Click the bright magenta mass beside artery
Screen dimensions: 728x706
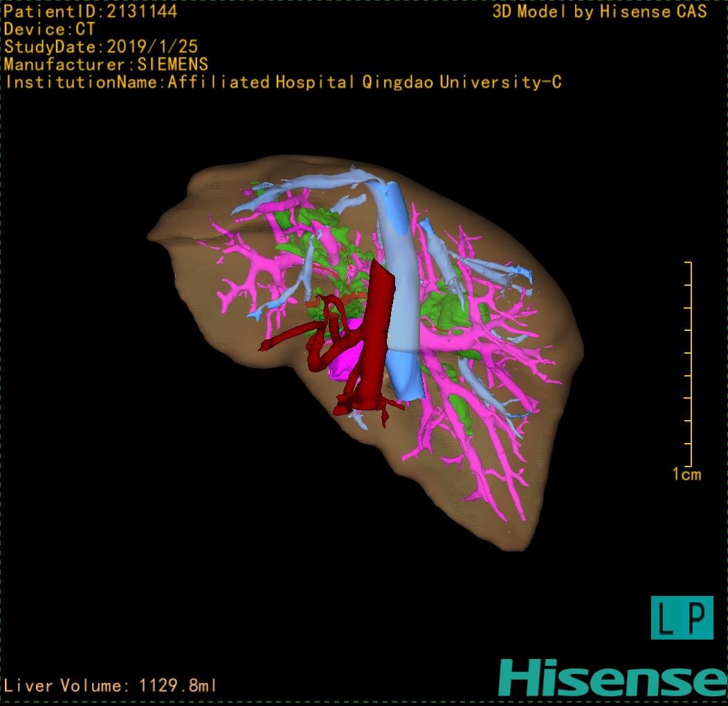coord(343,361)
